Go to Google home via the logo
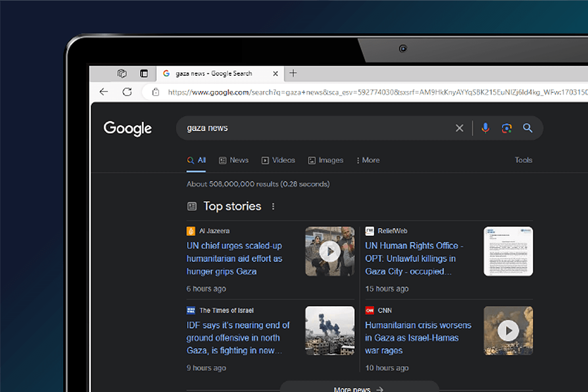This screenshot has height=392, width=588. point(127,128)
